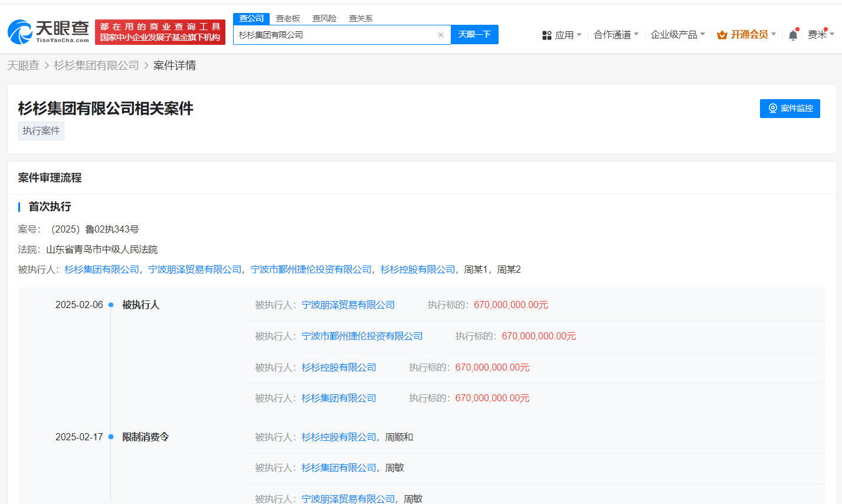
Task: Open 宁波朋泽贸易有限公司 in the top 被执行人 list
Action: (x=195, y=270)
